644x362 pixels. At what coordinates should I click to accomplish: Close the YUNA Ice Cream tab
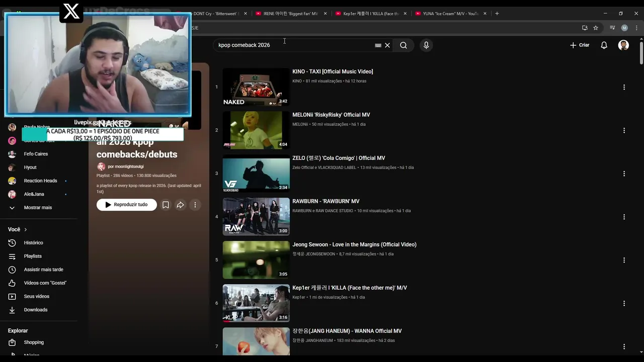point(485,14)
